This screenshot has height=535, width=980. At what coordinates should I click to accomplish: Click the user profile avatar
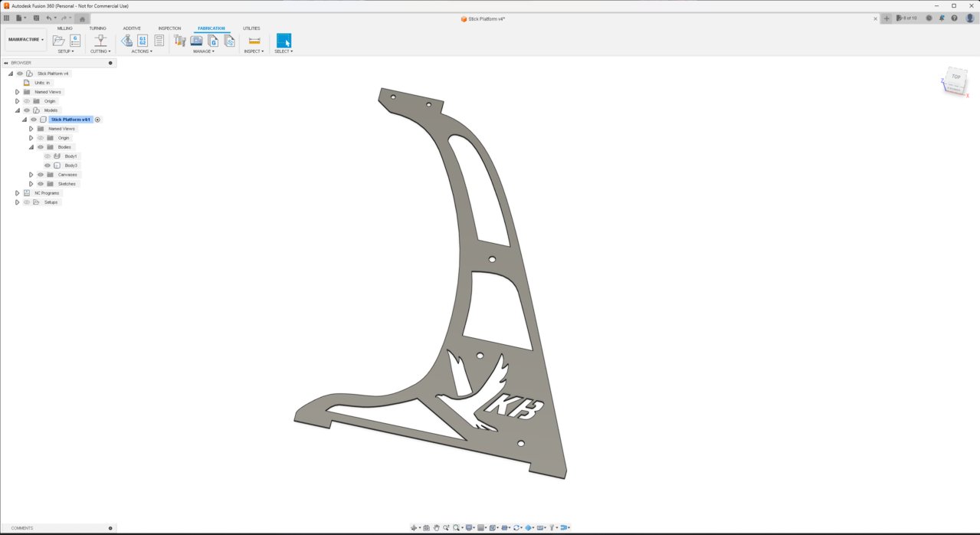click(969, 18)
